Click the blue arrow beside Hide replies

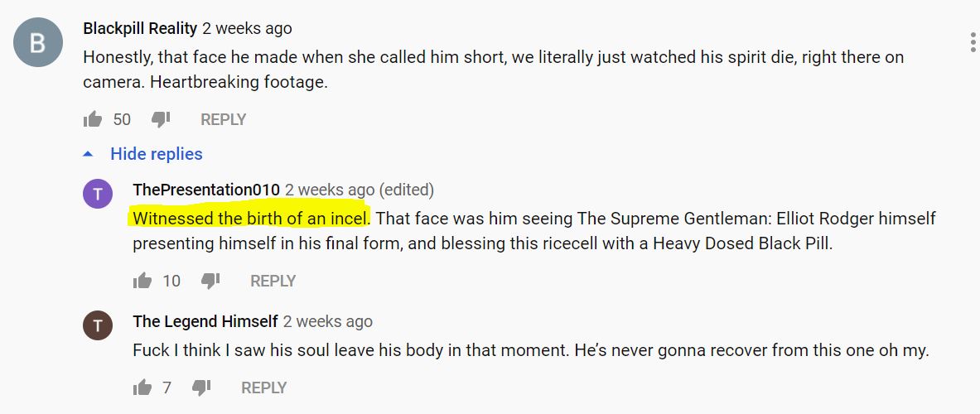click(88, 154)
